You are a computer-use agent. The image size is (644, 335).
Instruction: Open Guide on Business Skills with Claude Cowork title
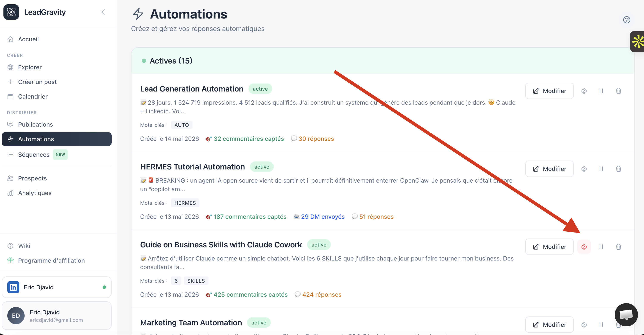(x=221, y=245)
